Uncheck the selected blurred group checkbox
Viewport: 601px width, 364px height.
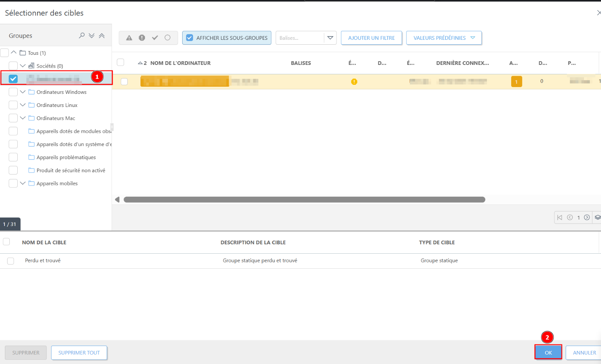13,78
